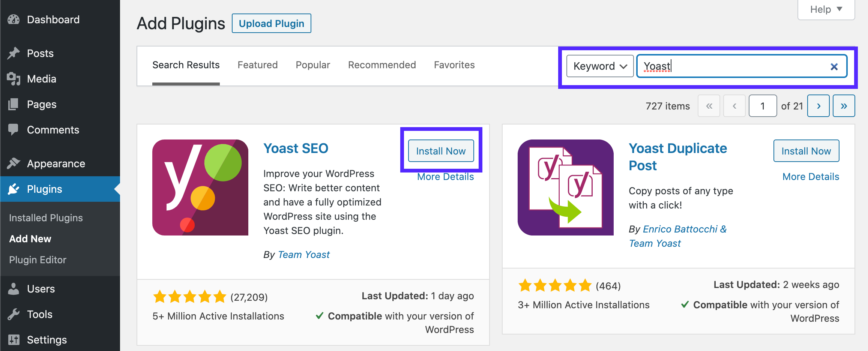The image size is (868, 351).
Task: Click the Posts pushpin icon
Action: (x=14, y=53)
